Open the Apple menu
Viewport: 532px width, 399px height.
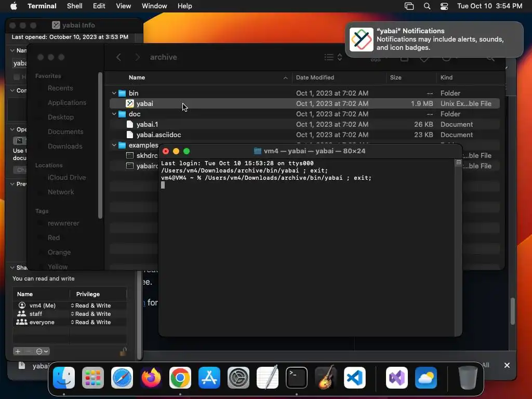[14, 6]
